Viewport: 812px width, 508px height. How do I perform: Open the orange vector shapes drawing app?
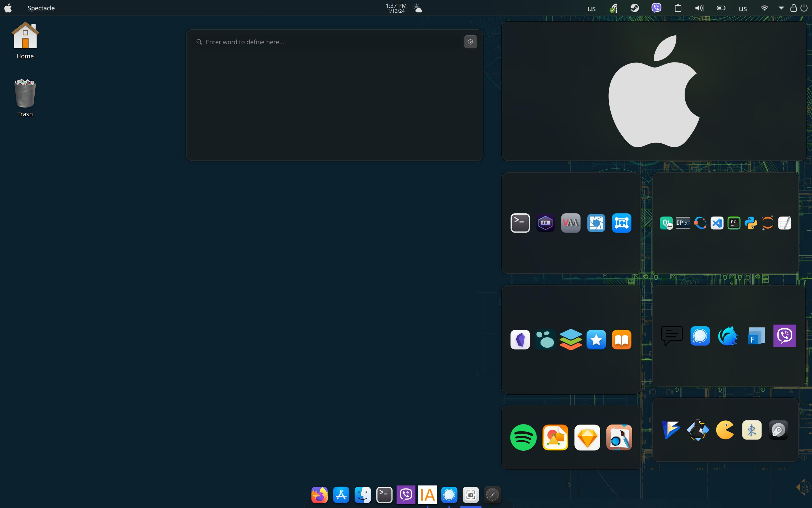pyautogui.click(x=555, y=437)
